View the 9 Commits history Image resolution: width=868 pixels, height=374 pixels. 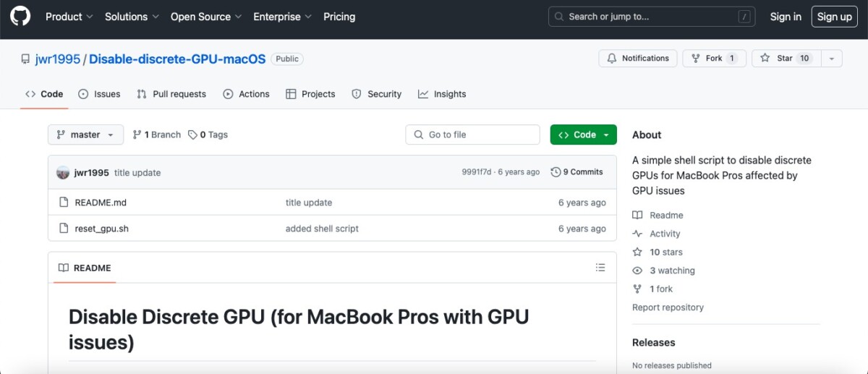(x=576, y=172)
